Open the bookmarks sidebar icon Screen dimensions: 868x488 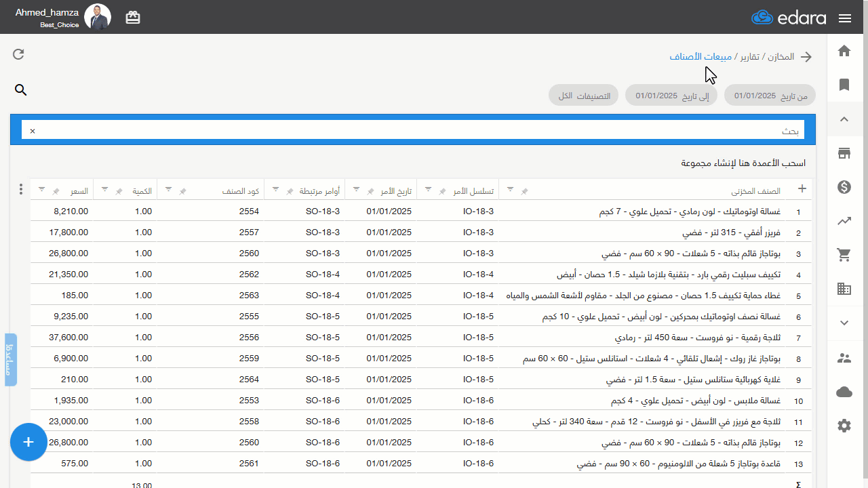click(844, 85)
